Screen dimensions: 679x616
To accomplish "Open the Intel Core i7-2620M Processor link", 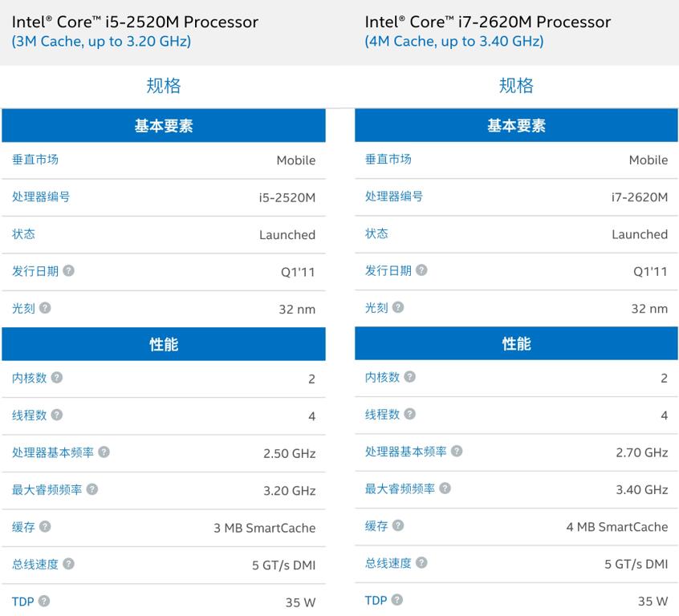I will tap(488, 22).
